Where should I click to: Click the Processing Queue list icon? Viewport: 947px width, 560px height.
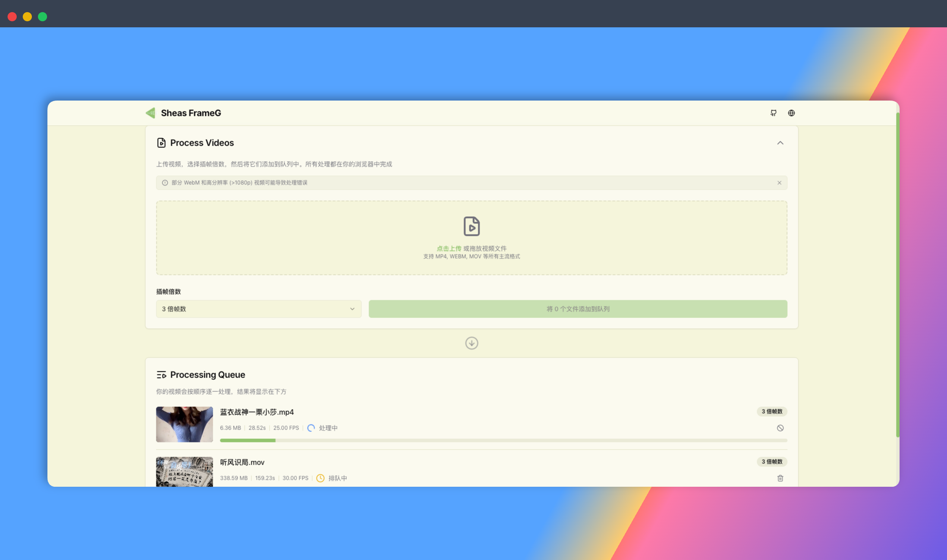pyautogui.click(x=161, y=375)
